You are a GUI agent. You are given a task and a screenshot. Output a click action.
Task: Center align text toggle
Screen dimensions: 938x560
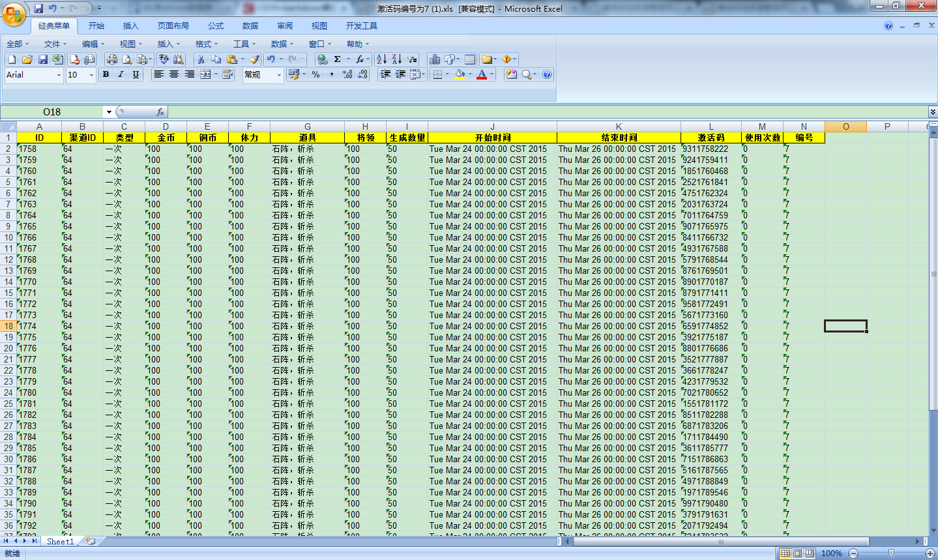(x=174, y=75)
